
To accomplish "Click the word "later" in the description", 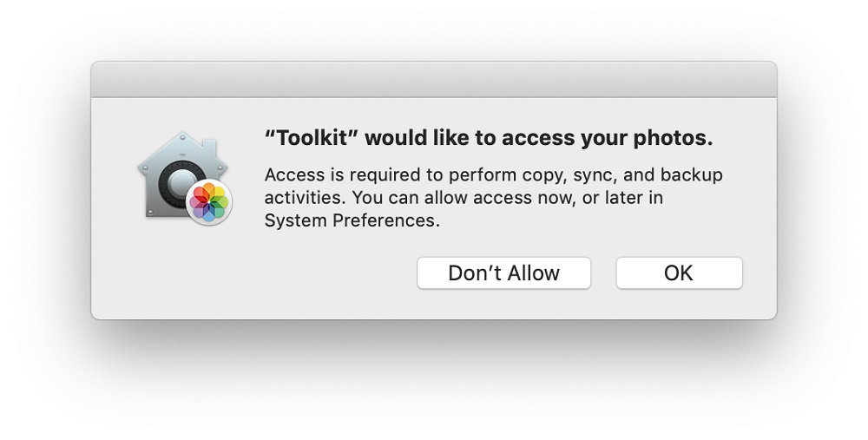I will pyautogui.click(x=624, y=198).
